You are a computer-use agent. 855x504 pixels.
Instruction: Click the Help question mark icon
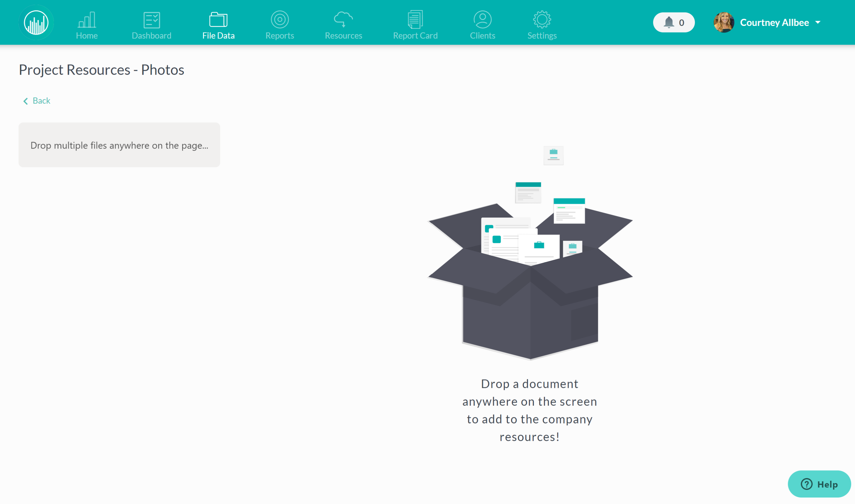point(806,484)
